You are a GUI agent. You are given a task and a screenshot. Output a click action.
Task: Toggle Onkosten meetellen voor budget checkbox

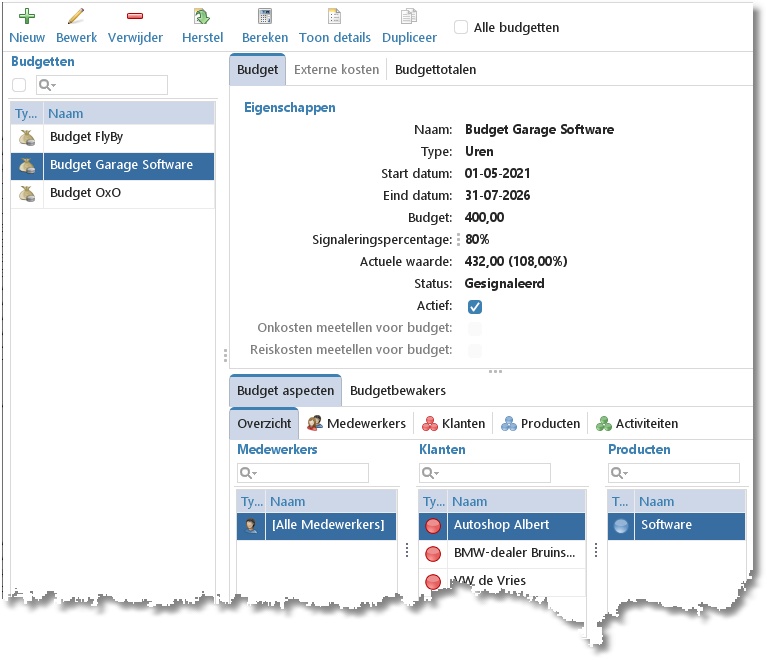[x=474, y=328]
